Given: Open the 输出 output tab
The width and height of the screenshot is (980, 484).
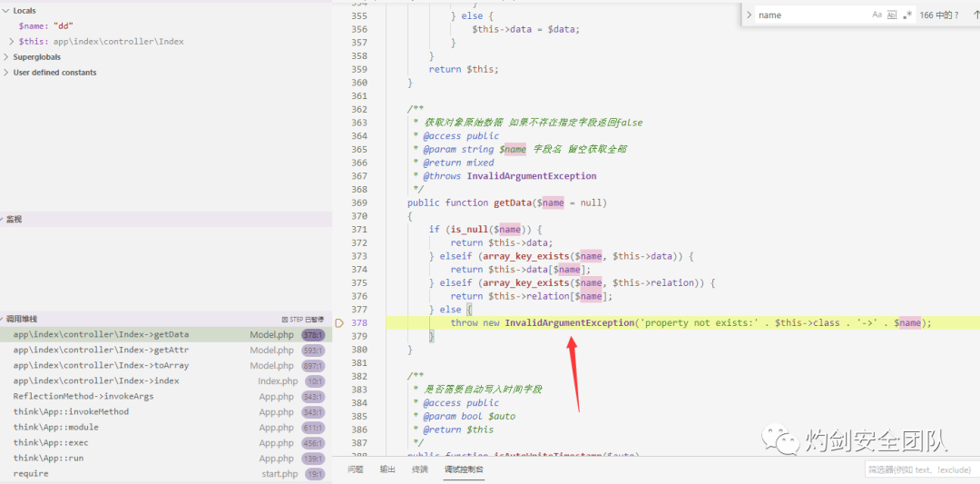Looking at the screenshot, I should (x=387, y=469).
